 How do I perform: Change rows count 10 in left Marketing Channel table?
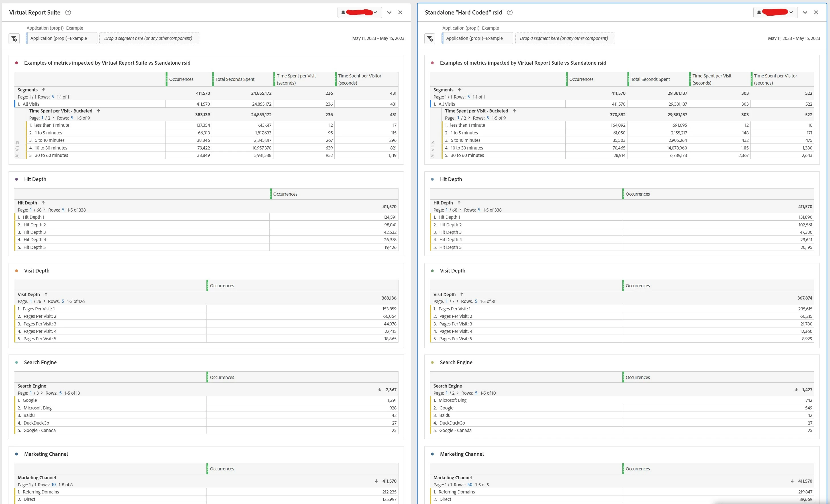pyautogui.click(x=54, y=484)
